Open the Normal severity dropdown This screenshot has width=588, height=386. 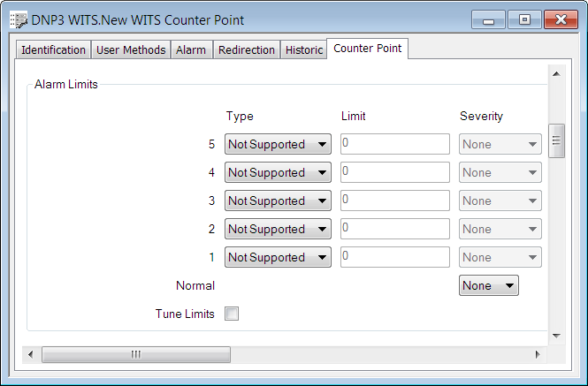(488, 286)
